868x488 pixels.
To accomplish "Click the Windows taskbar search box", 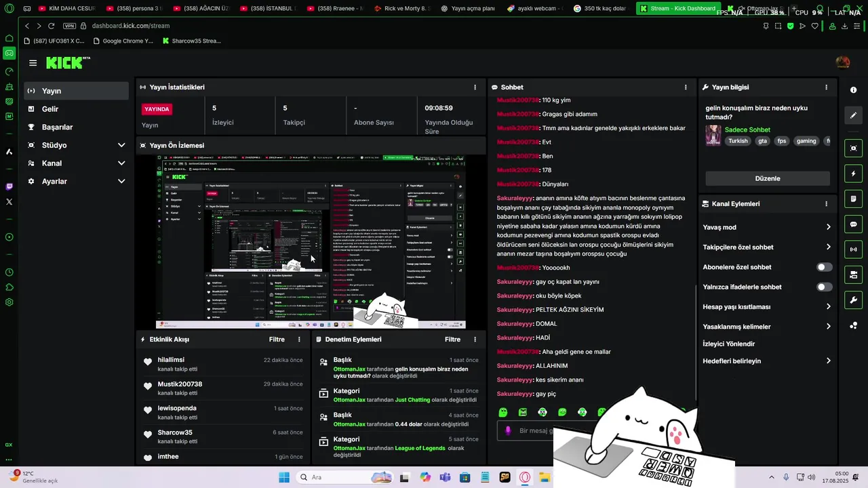I will 344,477.
